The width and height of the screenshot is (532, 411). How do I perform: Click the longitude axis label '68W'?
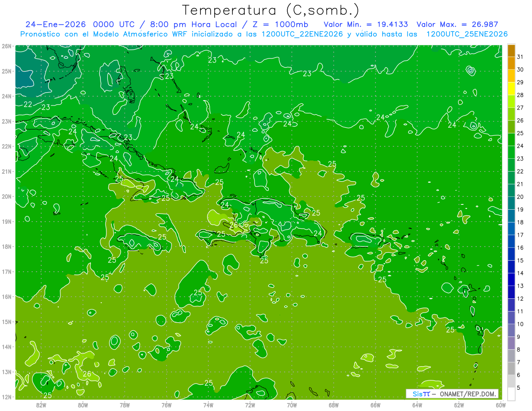coord(334,405)
